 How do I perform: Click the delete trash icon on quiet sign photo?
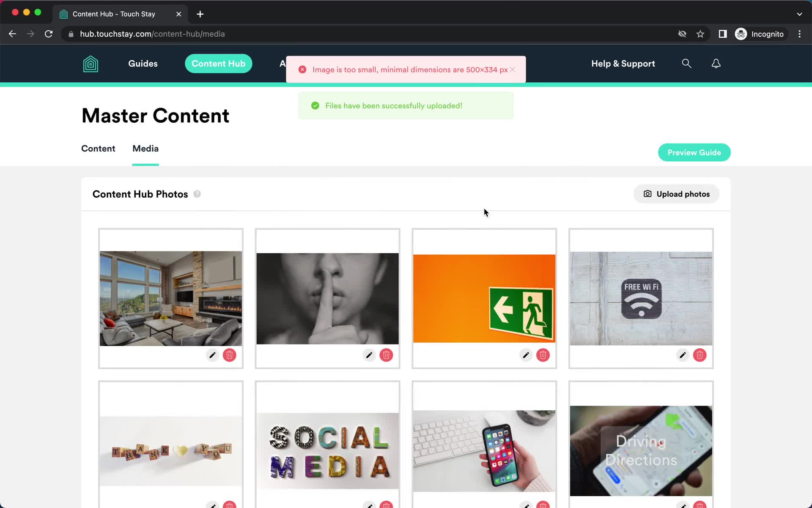(386, 355)
